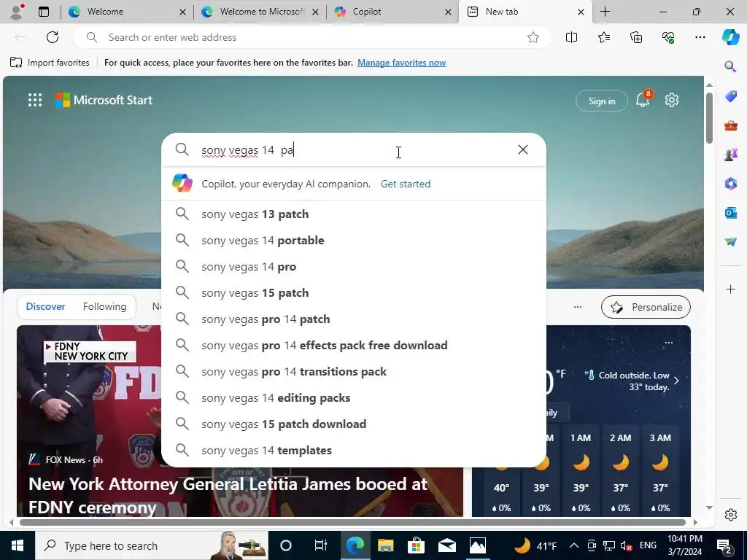Image resolution: width=747 pixels, height=560 pixels.
Task: Choose suggestion sony vegas 14 pro
Action: tap(354, 266)
